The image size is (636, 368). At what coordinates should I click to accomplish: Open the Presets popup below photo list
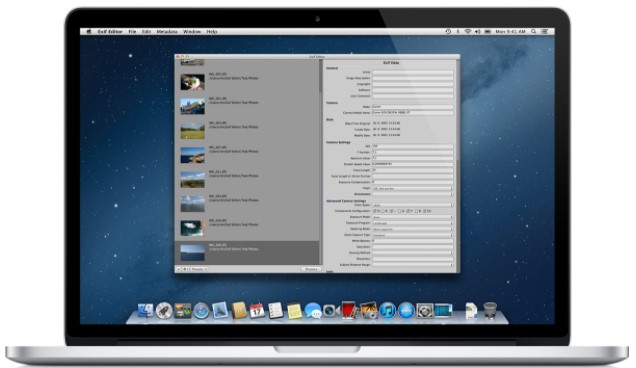[x=199, y=269]
